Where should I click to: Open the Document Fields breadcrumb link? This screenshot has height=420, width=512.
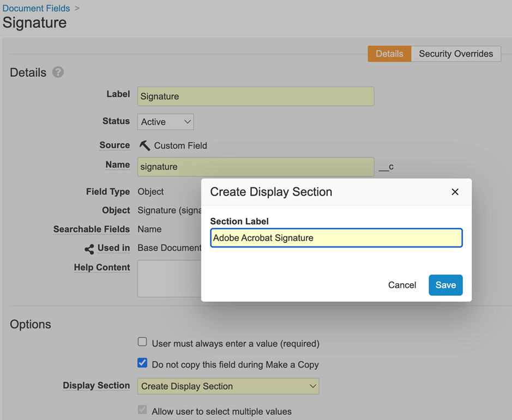(36, 8)
